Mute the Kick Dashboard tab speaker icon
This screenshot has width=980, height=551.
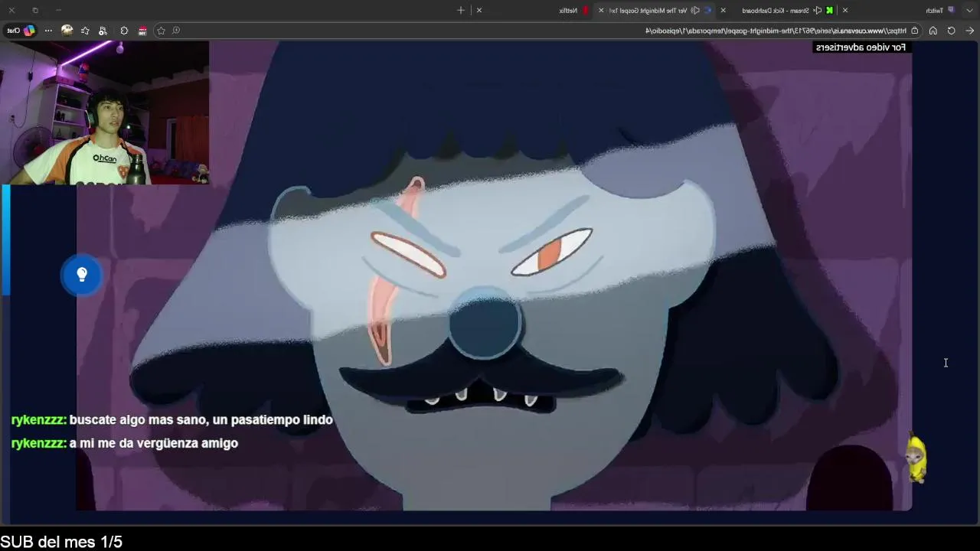[x=818, y=10]
